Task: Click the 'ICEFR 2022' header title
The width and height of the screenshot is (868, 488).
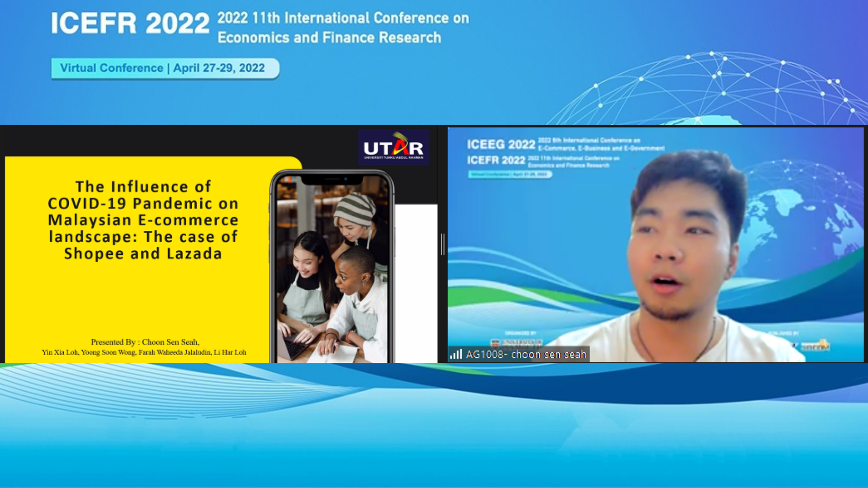Action: tap(130, 23)
